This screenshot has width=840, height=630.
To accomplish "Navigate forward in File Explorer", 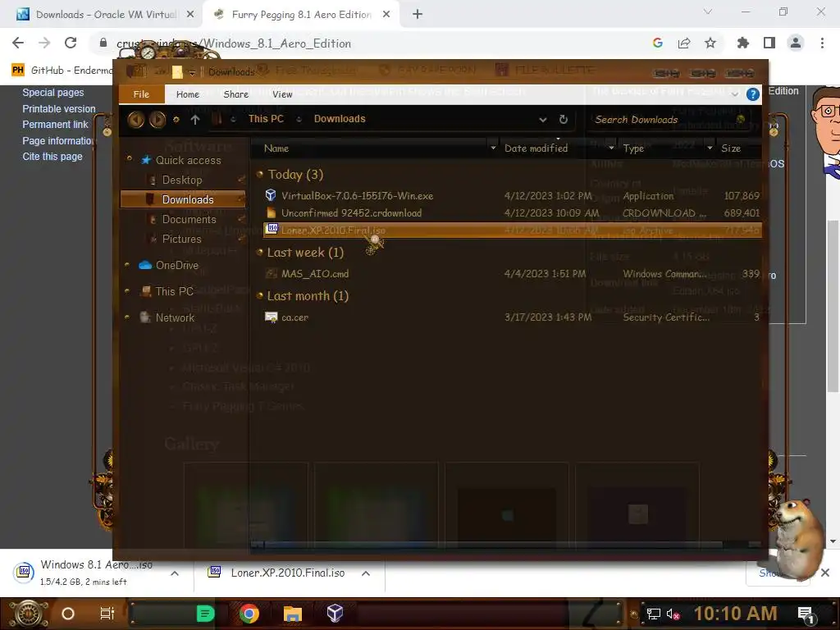I will (x=157, y=120).
